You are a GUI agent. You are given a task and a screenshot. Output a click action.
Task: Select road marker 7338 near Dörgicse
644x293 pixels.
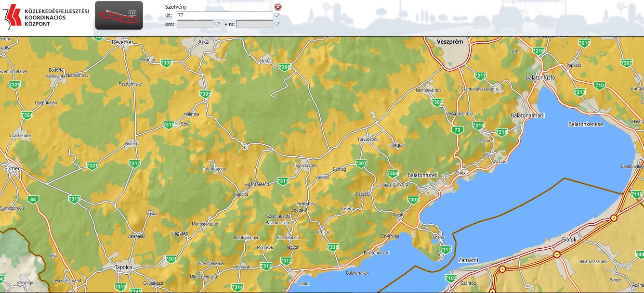(332, 247)
